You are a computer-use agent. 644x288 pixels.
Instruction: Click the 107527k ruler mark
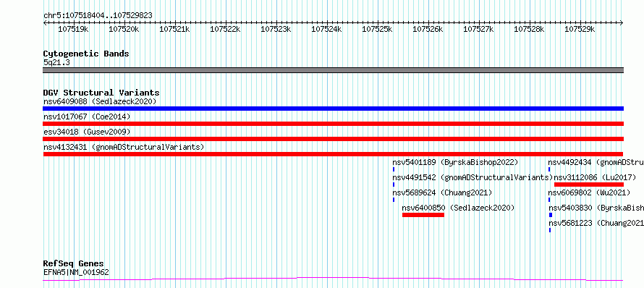click(479, 29)
